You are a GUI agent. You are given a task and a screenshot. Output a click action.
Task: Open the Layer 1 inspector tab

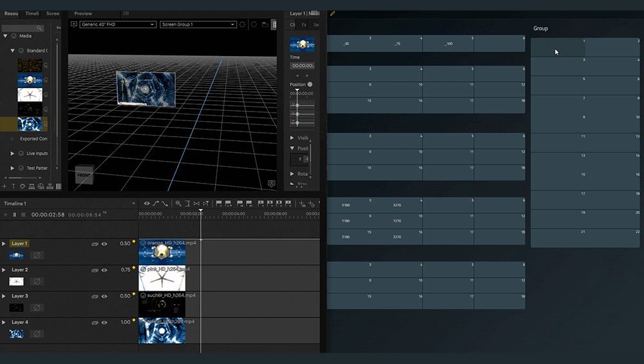[305, 14]
